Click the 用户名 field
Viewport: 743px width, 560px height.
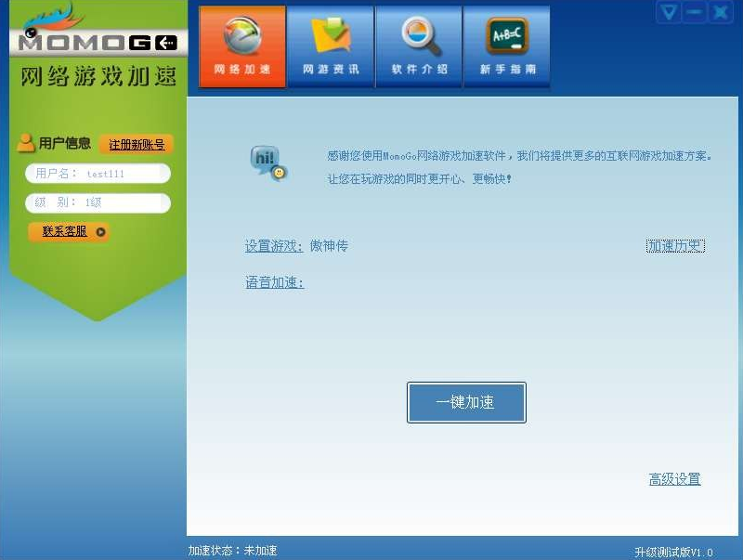pyautogui.click(x=98, y=174)
